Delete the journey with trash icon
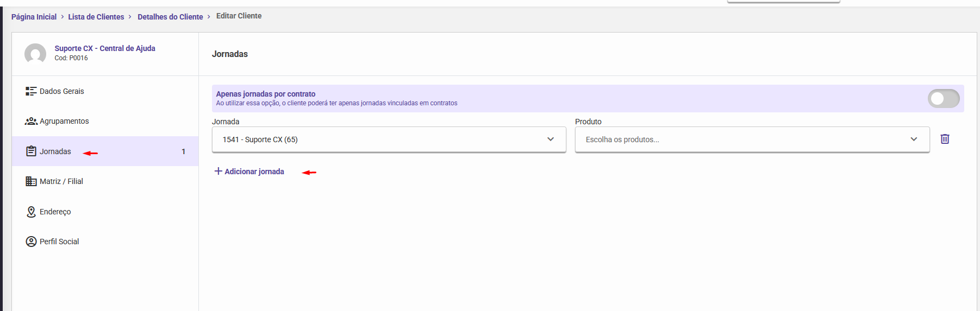Image resolution: width=980 pixels, height=311 pixels. [945, 139]
